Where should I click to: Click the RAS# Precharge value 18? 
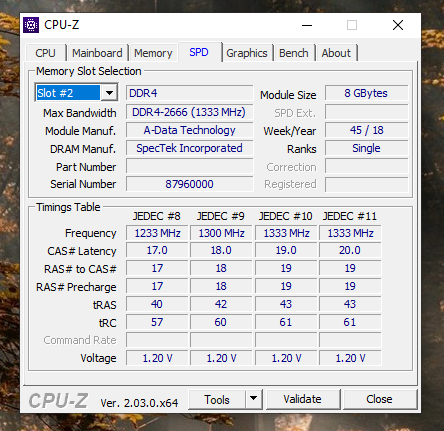coord(221,286)
